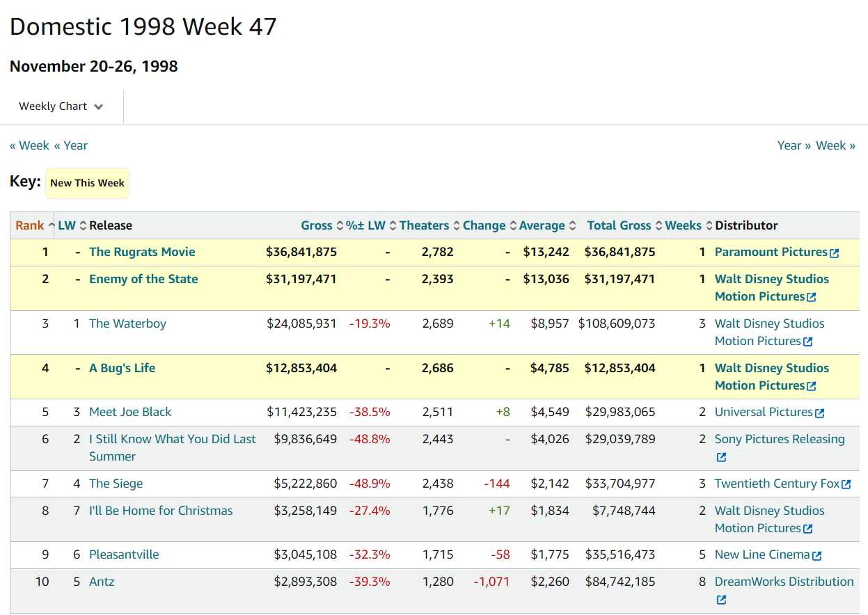868x615 pixels.
Task: Open the Enemy of the State release link
Action: (x=143, y=279)
